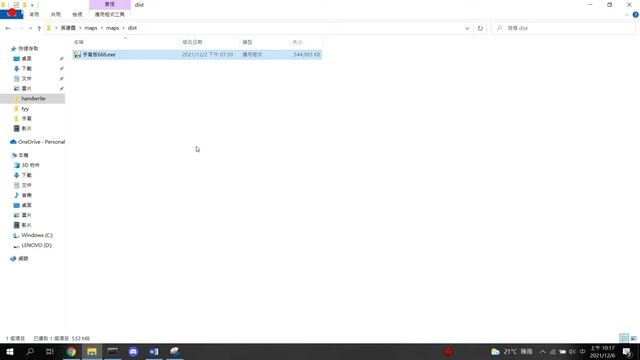Select the 666.exe file row
This screenshot has height=360, width=640.
[197, 54]
